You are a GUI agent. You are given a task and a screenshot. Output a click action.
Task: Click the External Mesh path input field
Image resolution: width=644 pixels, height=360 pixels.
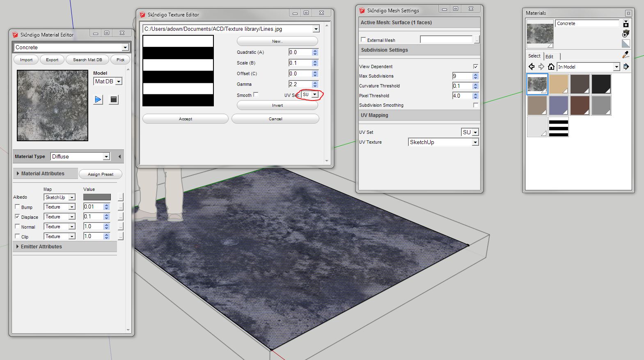pos(446,40)
